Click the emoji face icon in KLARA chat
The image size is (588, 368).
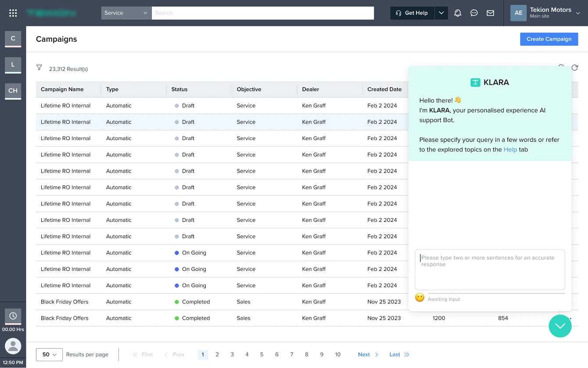[x=420, y=298]
